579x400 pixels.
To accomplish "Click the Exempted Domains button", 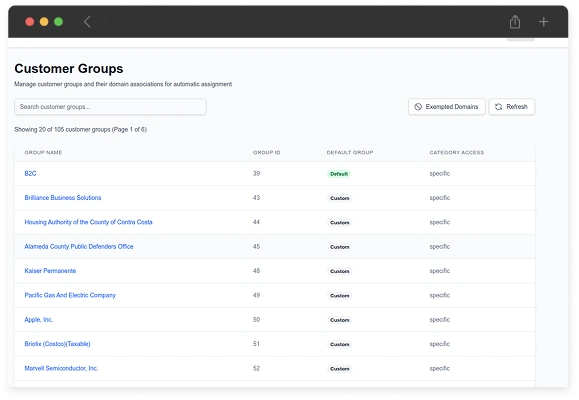I will coord(446,107).
